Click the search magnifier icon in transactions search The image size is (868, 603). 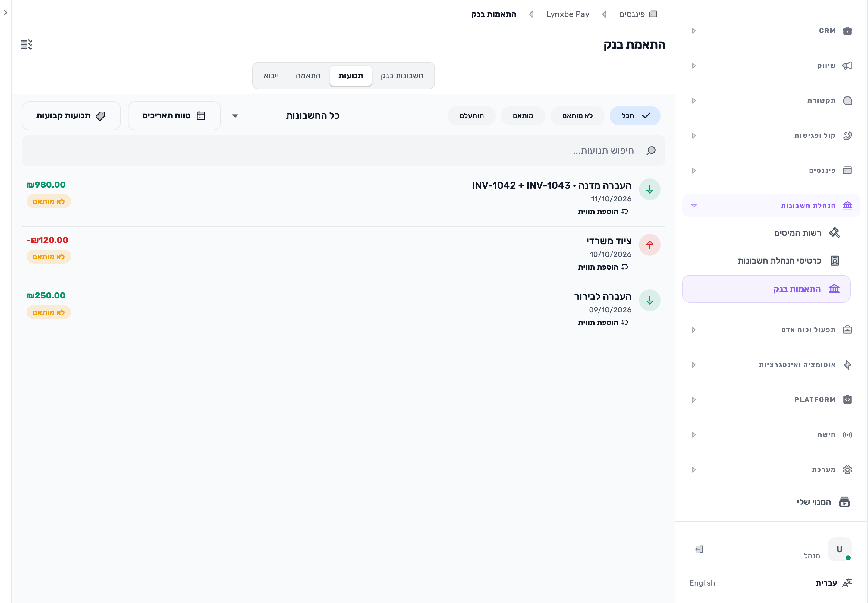(x=651, y=151)
